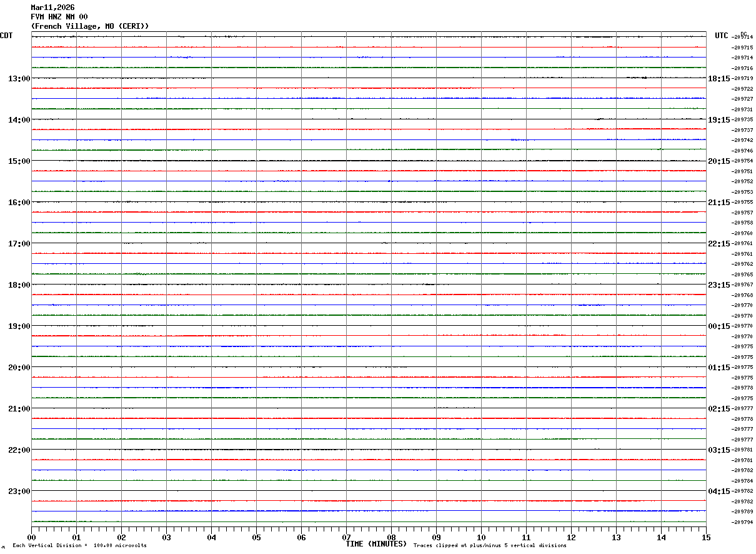Screen dimensions: 756x554
Task: Select the 22:00 CDT hour label
Action: (19, 450)
